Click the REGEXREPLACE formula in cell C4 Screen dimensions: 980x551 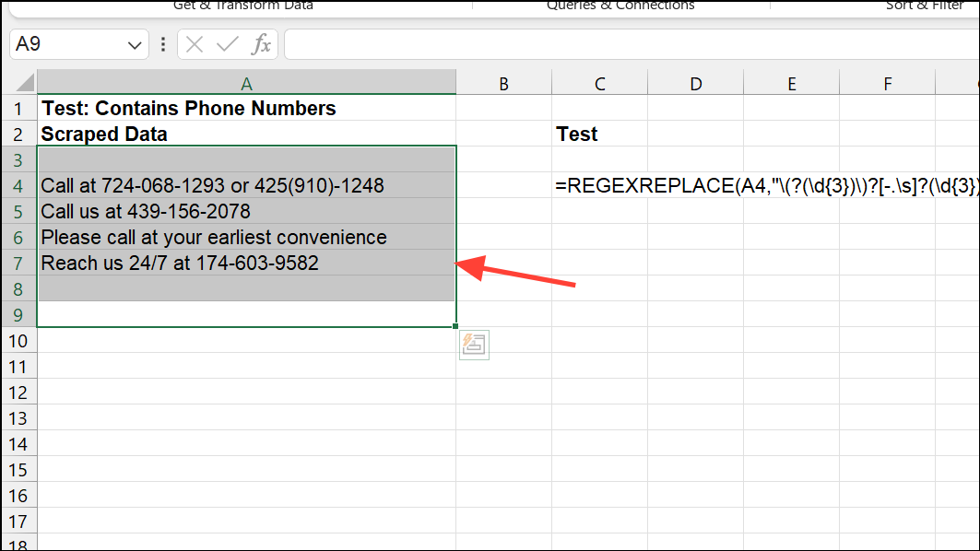(738, 185)
